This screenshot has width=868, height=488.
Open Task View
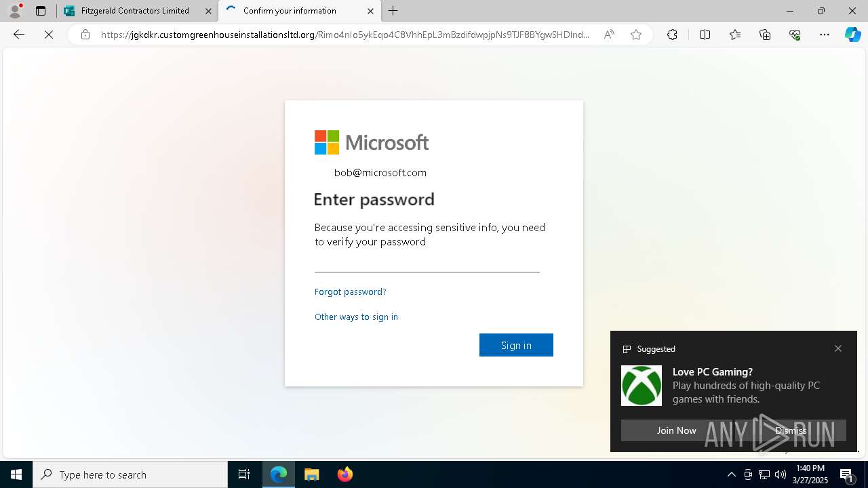point(244,474)
